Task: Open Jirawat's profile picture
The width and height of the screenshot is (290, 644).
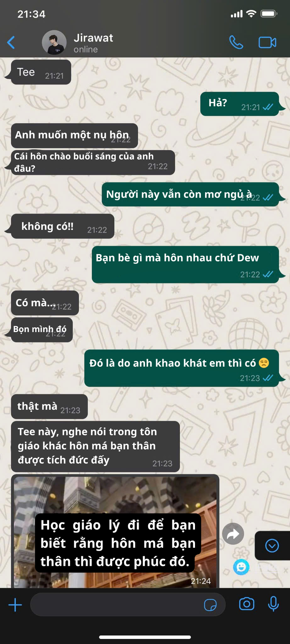Action: point(54,42)
